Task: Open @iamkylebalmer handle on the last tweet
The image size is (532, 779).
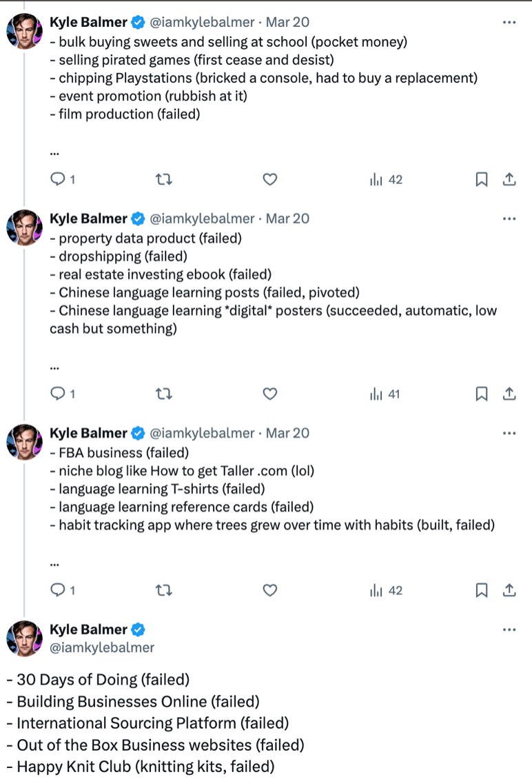Action: [x=102, y=647]
